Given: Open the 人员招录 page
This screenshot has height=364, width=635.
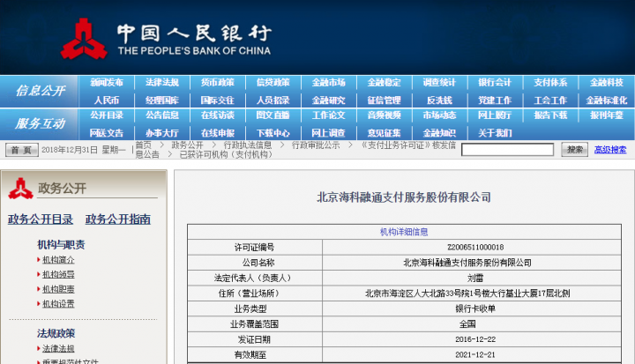Looking at the screenshot, I should (x=273, y=100).
